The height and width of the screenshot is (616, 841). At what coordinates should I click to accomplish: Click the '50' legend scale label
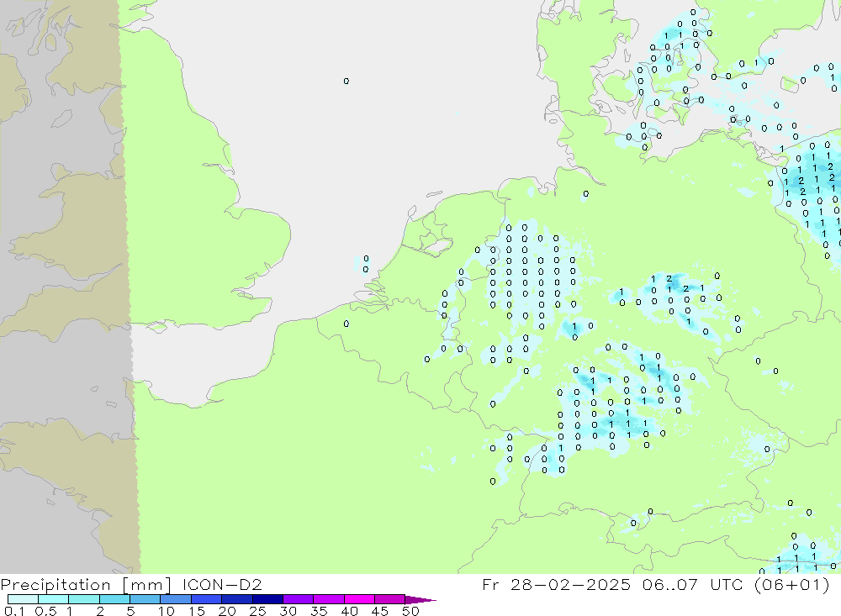(411, 611)
